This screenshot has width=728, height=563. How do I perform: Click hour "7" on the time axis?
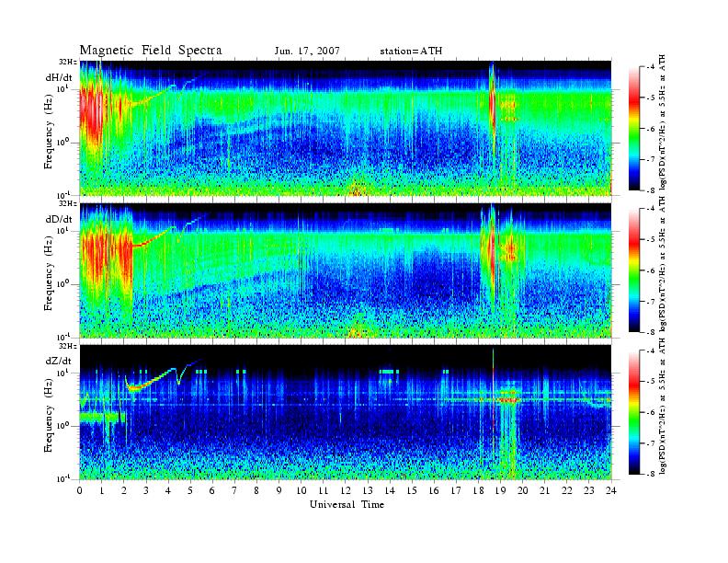(x=234, y=490)
